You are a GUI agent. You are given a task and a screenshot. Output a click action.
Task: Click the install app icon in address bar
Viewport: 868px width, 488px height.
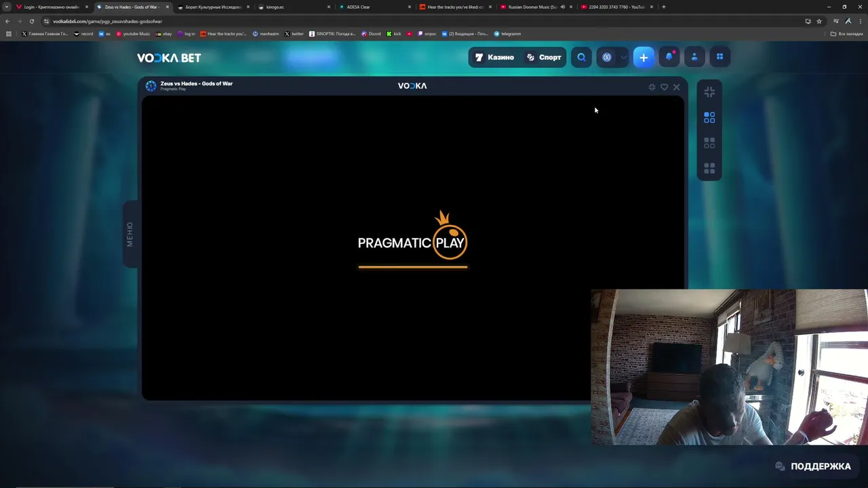808,21
